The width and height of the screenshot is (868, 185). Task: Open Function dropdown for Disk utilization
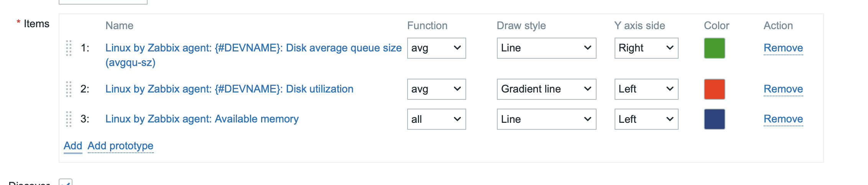[436, 89]
